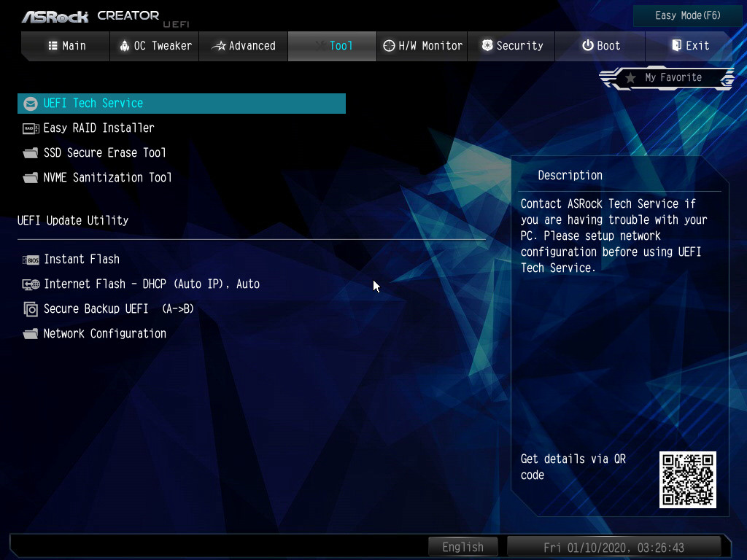Image resolution: width=747 pixels, height=560 pixels.
Task: Click the H/W Monitor gauge icon
Action: pos(390,46)
